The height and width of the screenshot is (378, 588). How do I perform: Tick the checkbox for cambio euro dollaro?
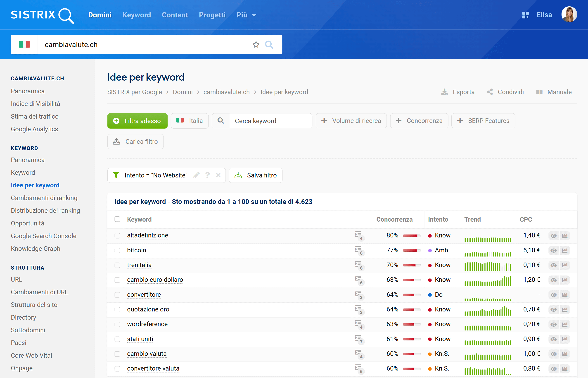(117, 280)
